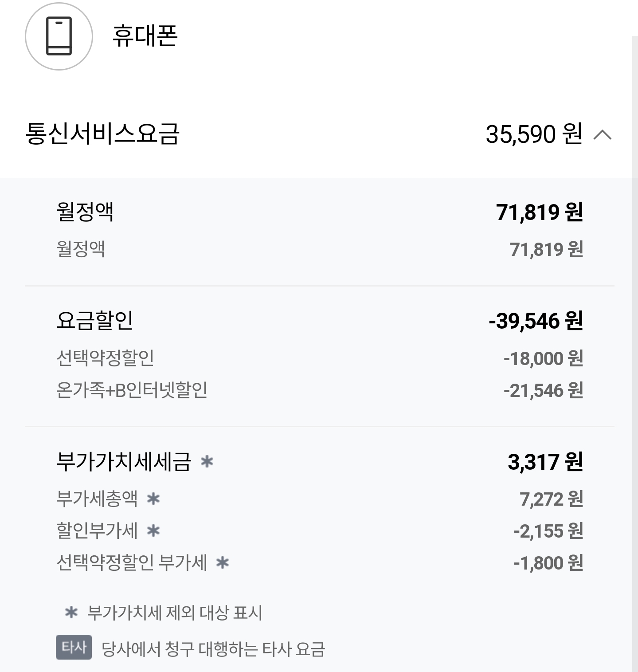638x672 pixels.
Task: Tap the 35,590 원 total amount
Action: coord(534,134)
